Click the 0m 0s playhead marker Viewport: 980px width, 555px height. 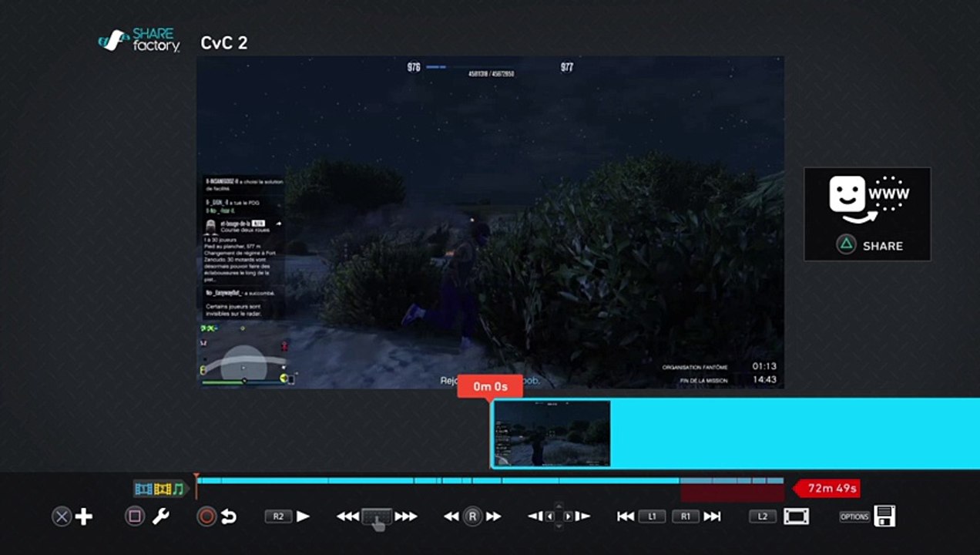pos(490,386)
